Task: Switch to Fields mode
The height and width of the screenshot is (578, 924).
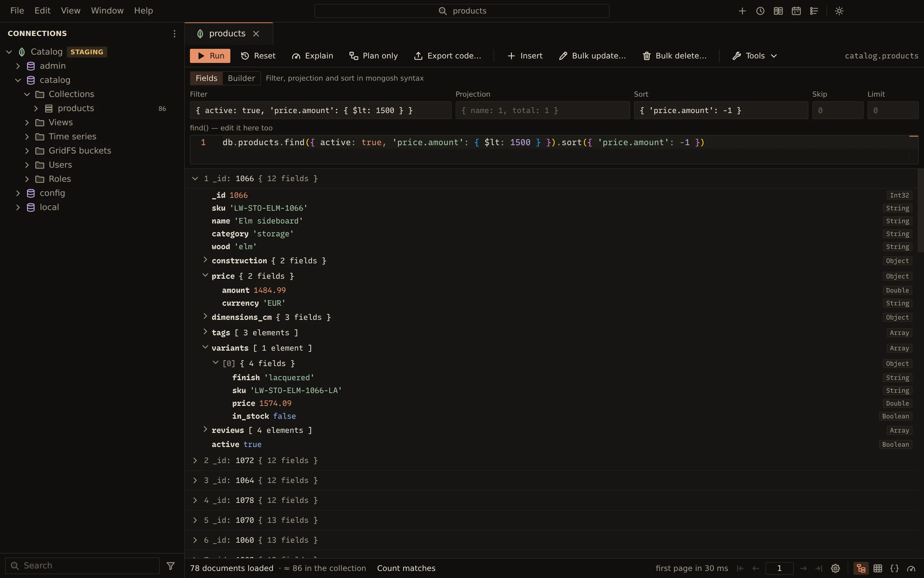Action: click(x=207, y=78)
